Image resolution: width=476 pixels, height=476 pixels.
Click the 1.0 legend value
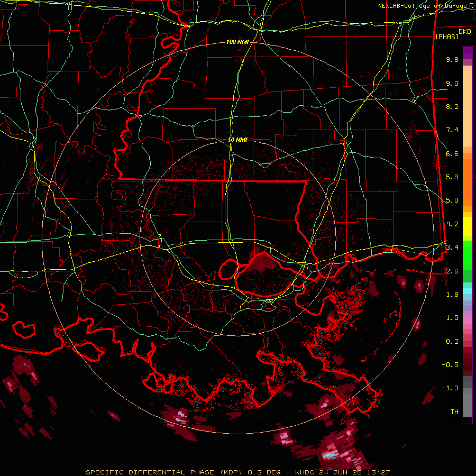click(x=452, y=317)
